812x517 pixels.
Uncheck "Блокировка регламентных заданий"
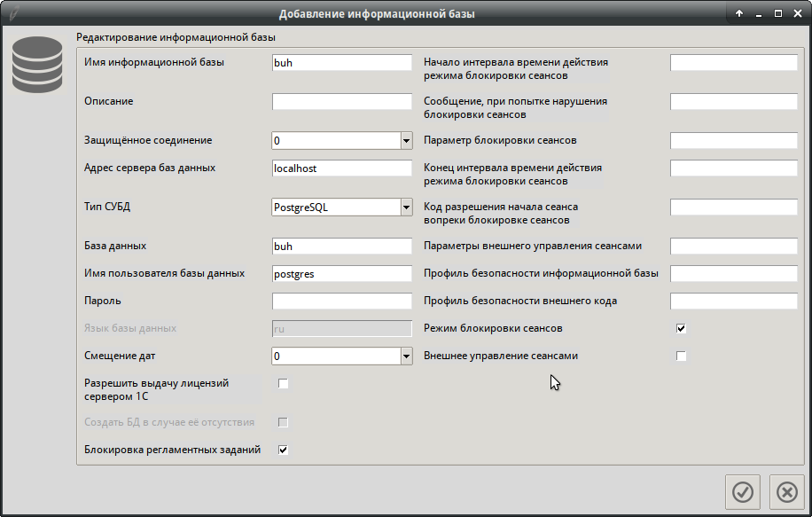[283, 450]
